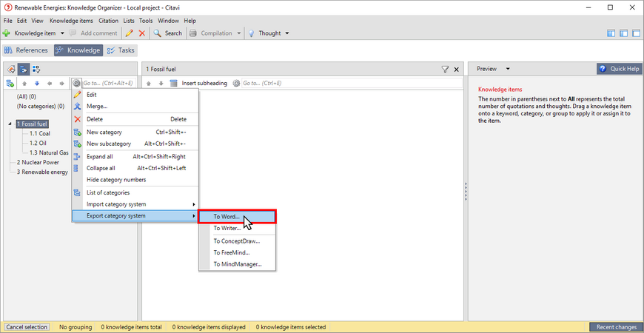This screenshot has width=644, height=333.
Task: Open Quick Help button
Action: click(x=620, y=69)
